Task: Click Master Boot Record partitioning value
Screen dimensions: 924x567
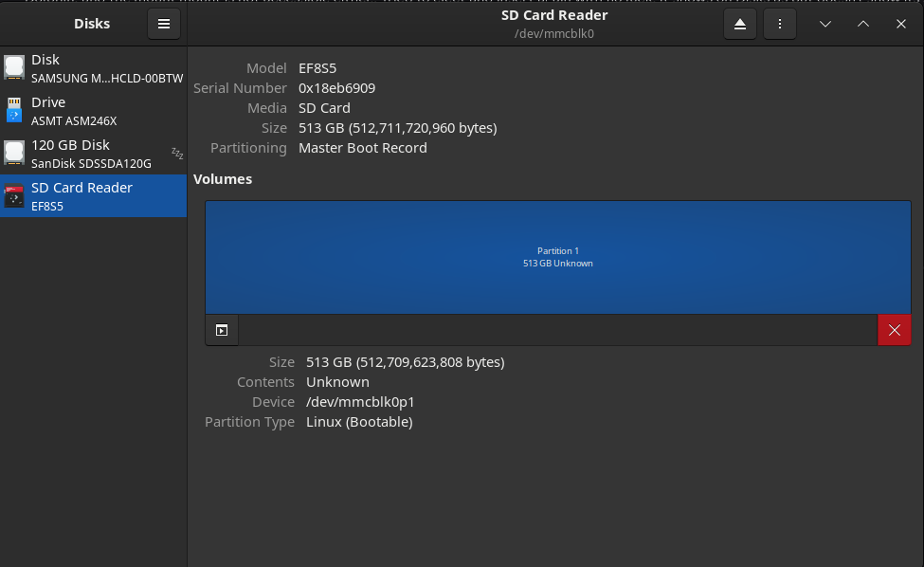Action: 362,148
